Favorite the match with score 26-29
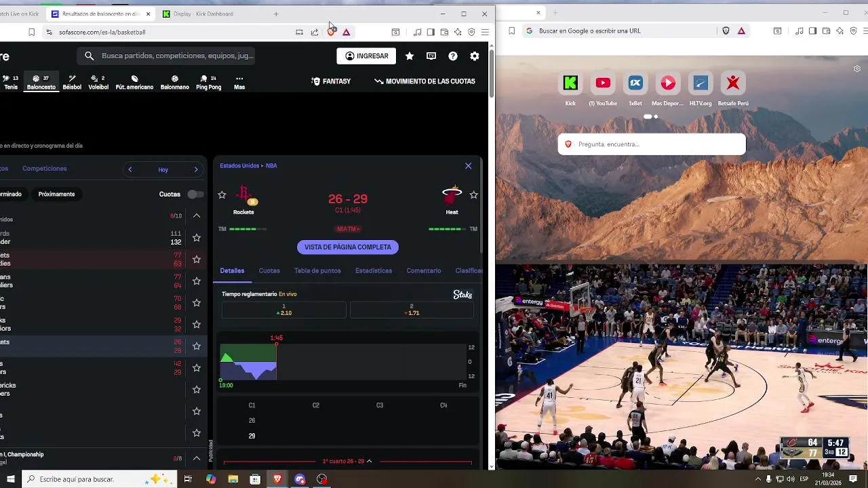 (197, 346)
